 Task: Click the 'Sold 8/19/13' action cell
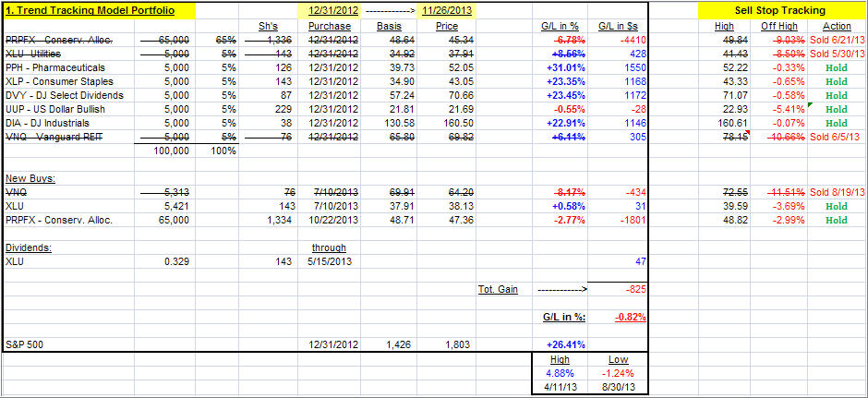pyautogui.click(x=837, y=192)
